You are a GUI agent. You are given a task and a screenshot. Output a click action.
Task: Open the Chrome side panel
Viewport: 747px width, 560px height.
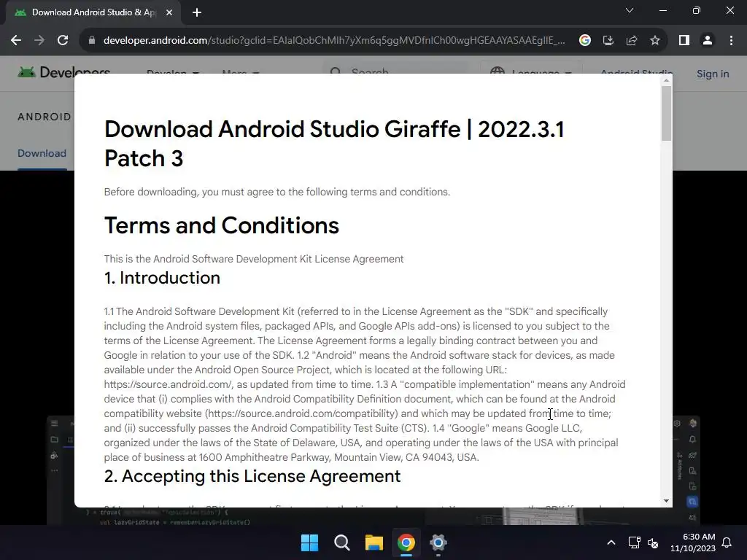(x=684, y=41)
